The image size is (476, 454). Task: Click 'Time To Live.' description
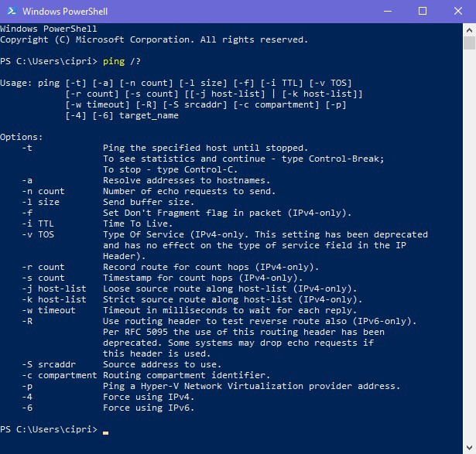(138, 224)
